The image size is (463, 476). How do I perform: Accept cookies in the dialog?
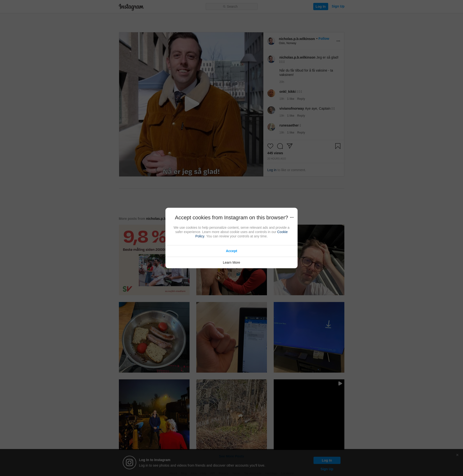(231, 251)
